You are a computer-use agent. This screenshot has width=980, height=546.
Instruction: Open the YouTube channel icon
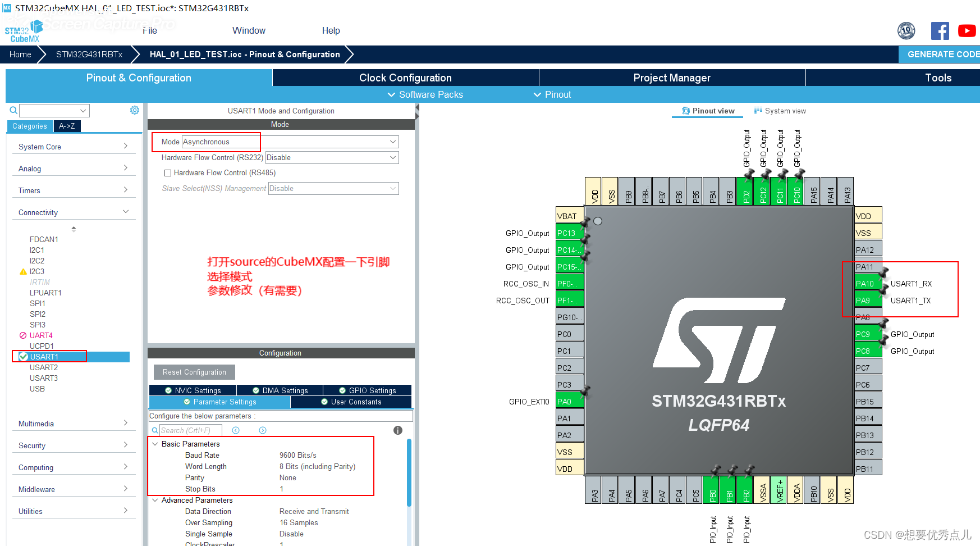[x=967, y=31]
